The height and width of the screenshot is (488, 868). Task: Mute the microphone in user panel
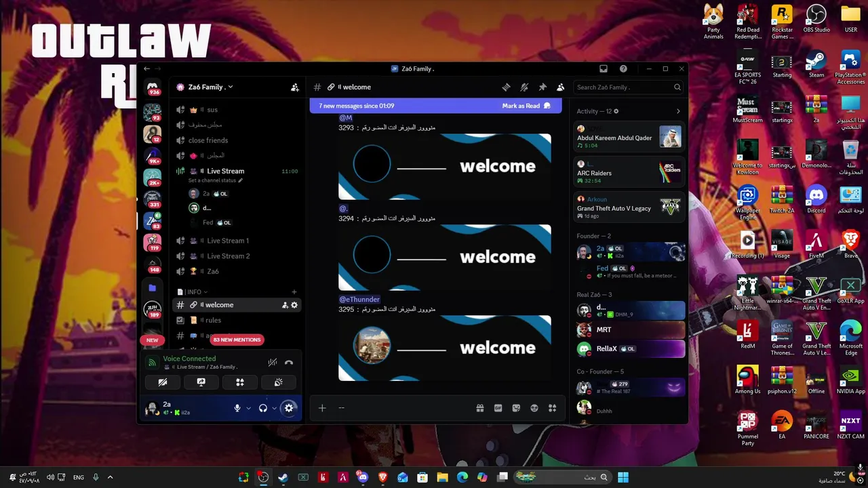point(237,408)
